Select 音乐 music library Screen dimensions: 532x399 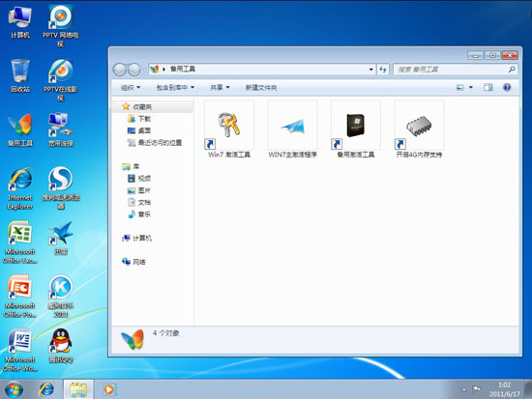tap(140, 214)
